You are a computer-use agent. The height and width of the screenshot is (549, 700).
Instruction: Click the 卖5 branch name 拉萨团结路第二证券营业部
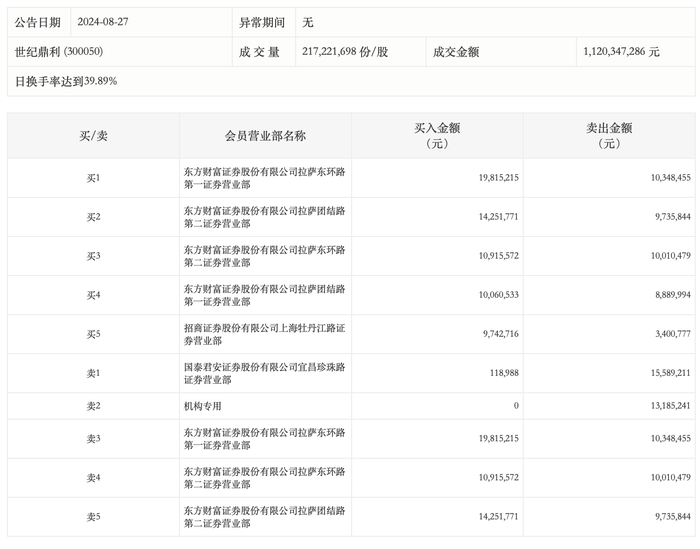pos(265,517)
